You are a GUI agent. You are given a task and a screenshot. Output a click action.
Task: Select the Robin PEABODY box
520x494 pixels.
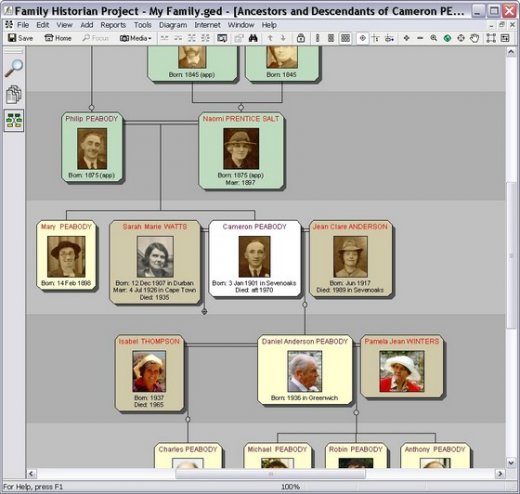pyautogui.click(x=356, y=455)
